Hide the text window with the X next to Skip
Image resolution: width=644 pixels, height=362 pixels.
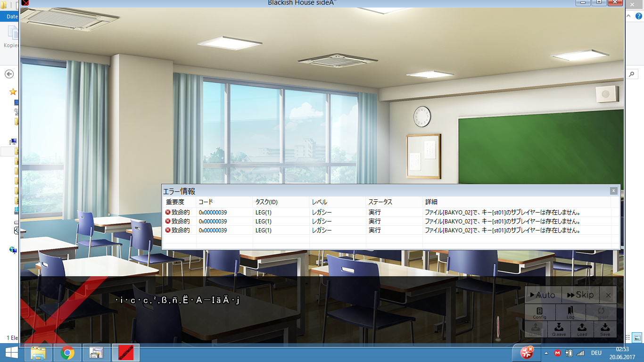(x=608, y=295)
